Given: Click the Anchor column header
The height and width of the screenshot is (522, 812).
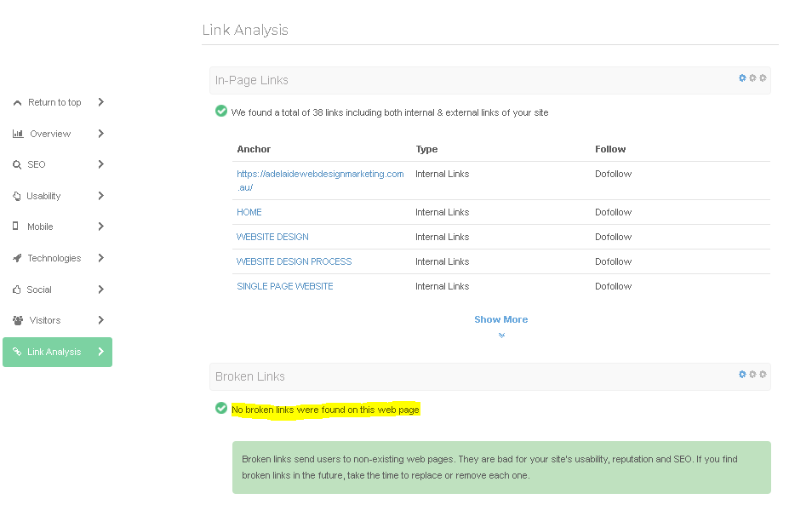Looking at the screenshot, I should (x=254, y=149).
